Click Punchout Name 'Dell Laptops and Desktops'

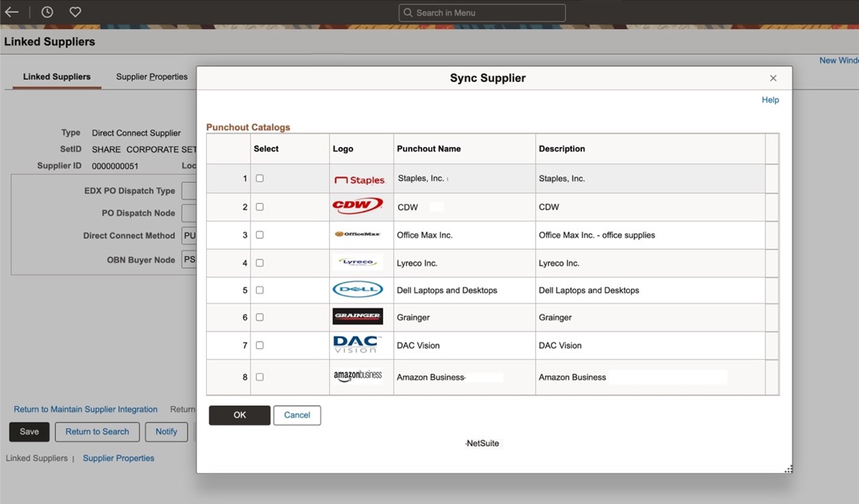pyautogui.click(x=447, y=290)
